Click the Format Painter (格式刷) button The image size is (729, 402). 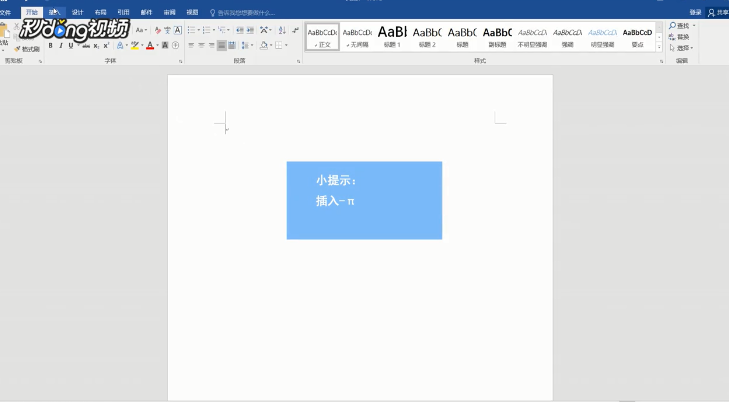27,49
